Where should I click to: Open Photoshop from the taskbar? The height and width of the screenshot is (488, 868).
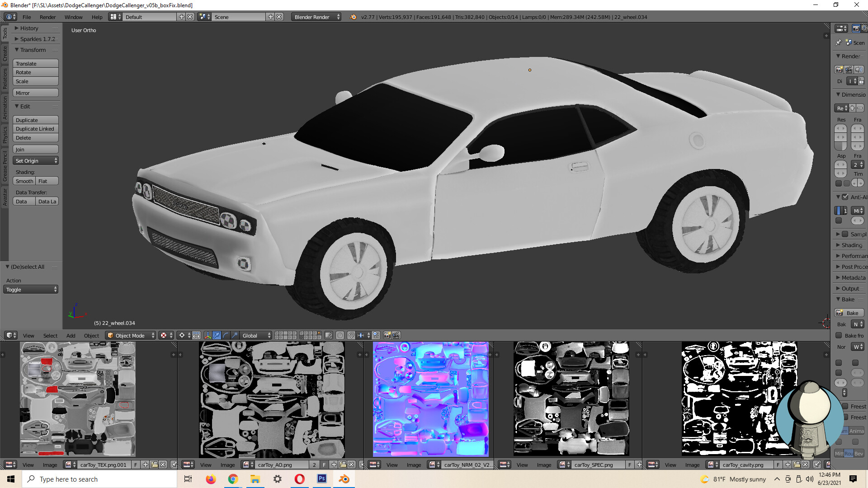tap(322, 479)
